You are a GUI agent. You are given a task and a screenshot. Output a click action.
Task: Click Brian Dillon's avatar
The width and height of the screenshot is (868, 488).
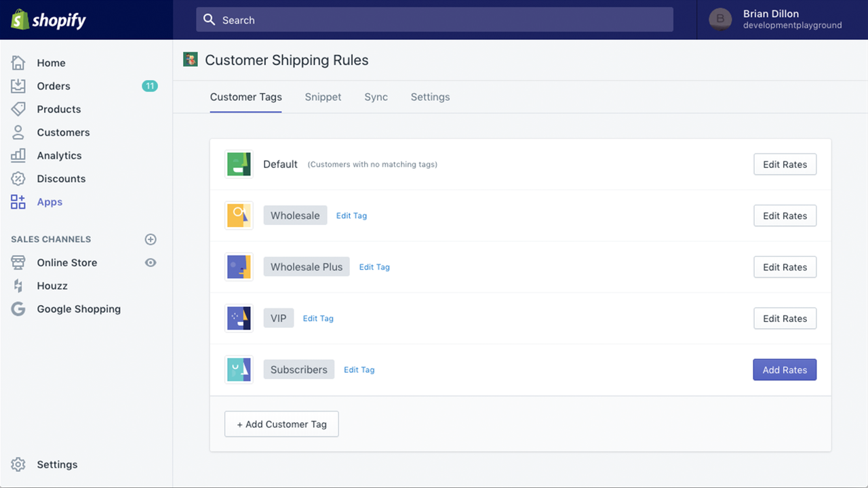720,19
